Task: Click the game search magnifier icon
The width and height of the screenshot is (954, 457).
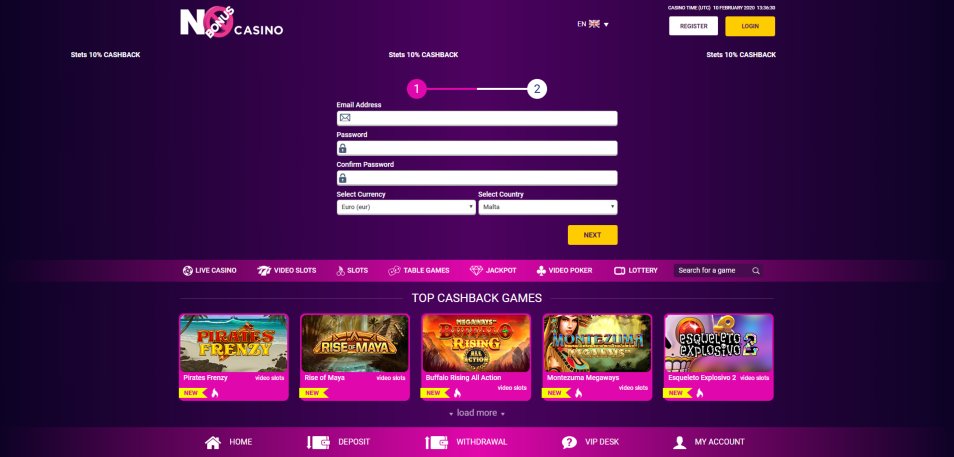Action: [756, 271]
